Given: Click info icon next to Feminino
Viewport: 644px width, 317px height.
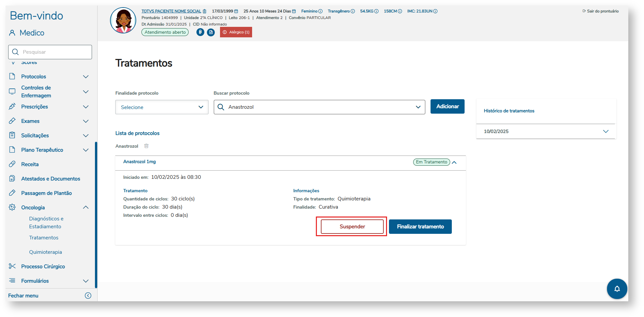Looking at the screenshot, I should pyautogui.click(x=321, y=11).
